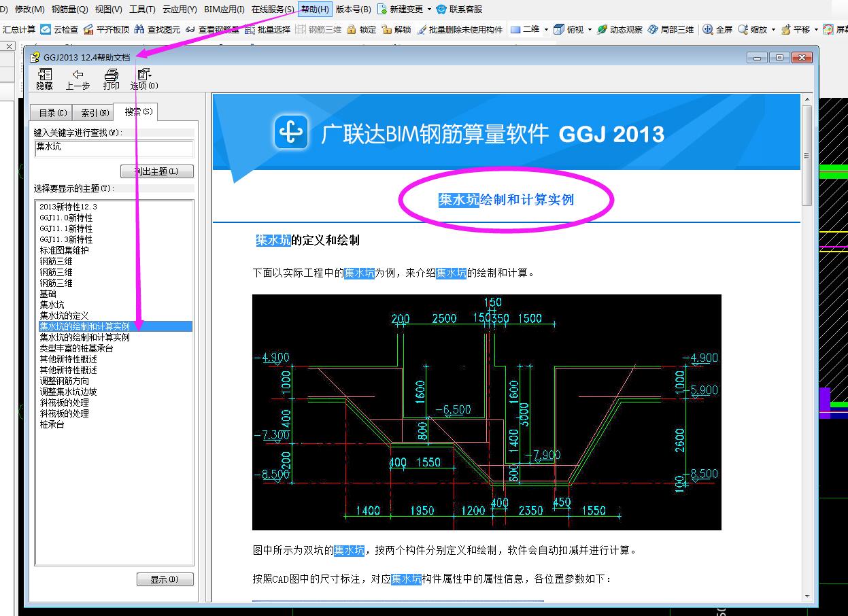Select topic 类型丰富的桩基承台

[x=76, y=348]
